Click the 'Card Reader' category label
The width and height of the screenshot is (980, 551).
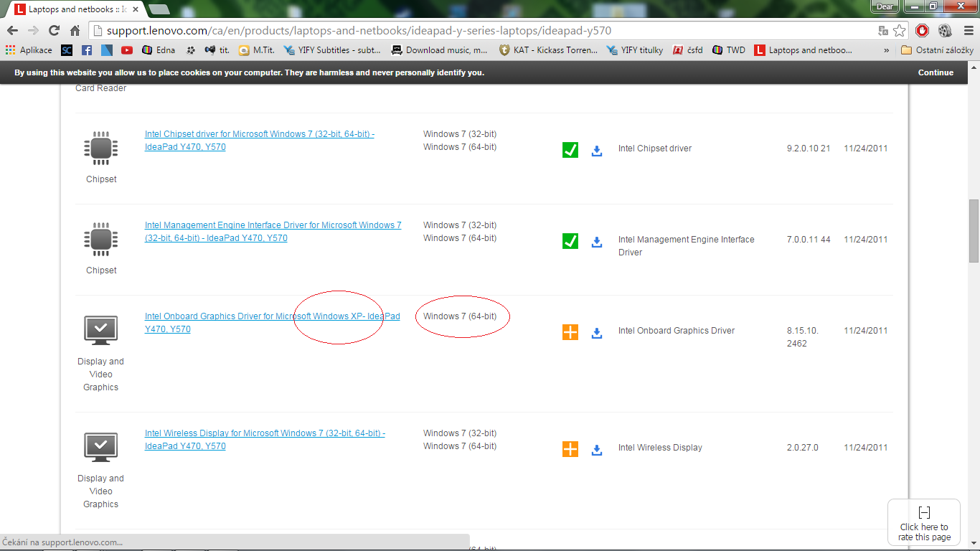point(101,88)
